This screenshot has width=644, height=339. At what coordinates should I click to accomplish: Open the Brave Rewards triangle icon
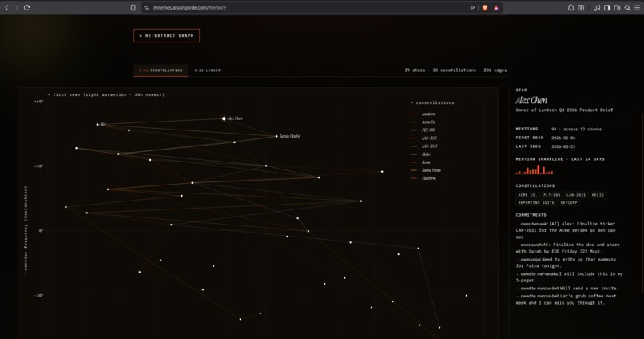click(x=496, y=7)
